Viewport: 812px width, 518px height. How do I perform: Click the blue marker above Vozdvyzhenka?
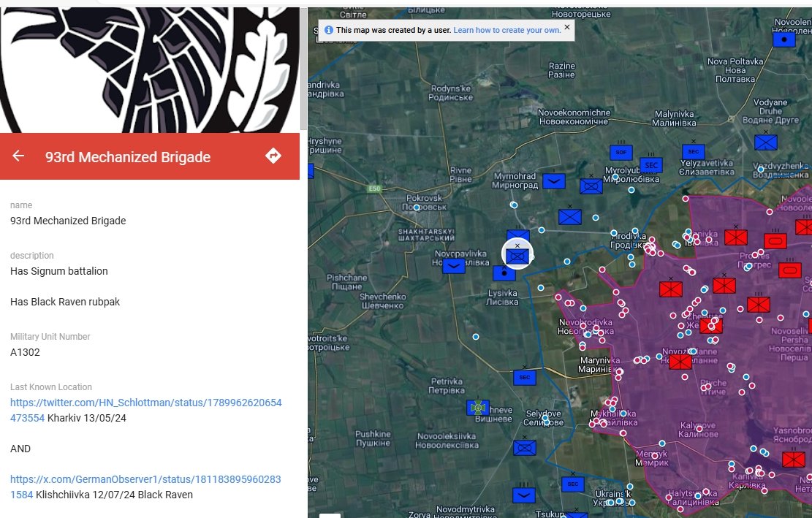click(765, 142)
